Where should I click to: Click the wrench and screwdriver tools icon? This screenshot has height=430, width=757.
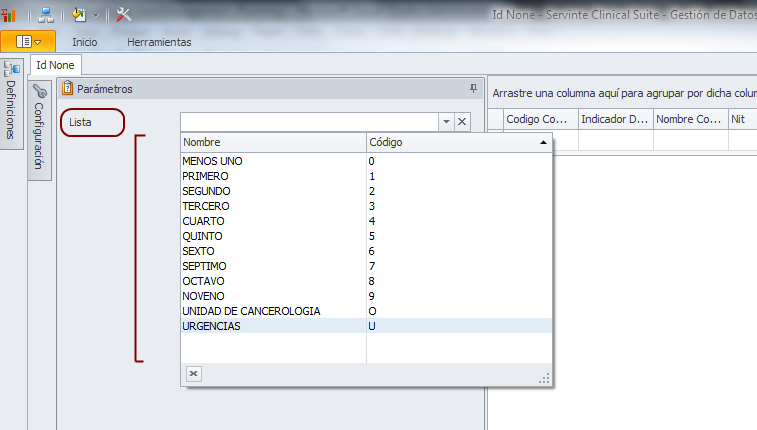(124, 14)
